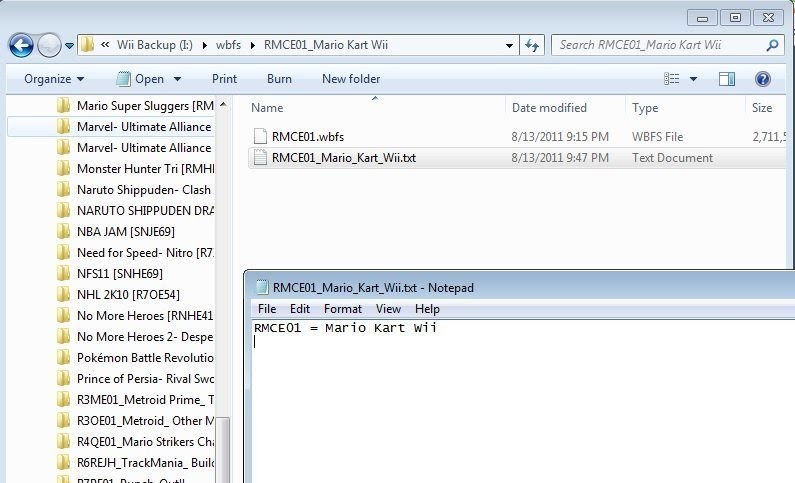The image size is (795, 483).
Task: Select No More Heroes [RNHE41 folder
Action: coord(145,316)
